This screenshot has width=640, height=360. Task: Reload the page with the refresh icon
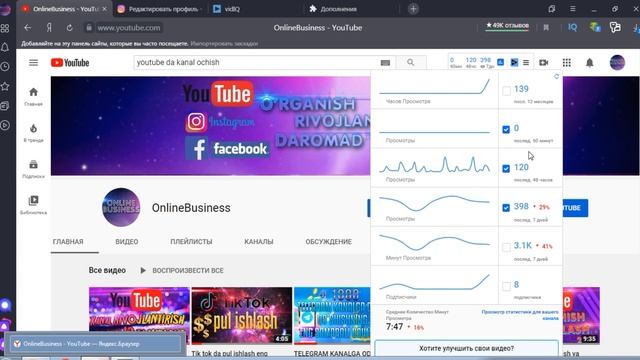click(x=69, y=28)
